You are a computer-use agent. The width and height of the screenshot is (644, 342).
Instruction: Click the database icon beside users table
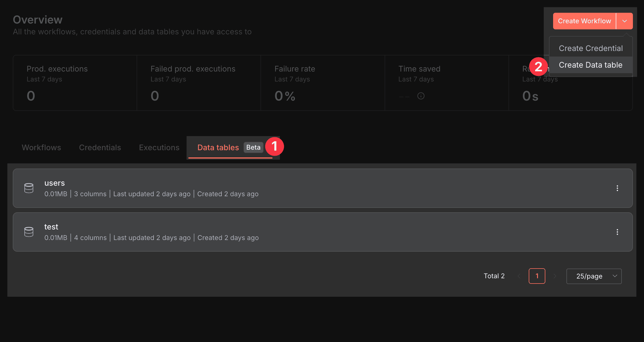coord(29,188)
